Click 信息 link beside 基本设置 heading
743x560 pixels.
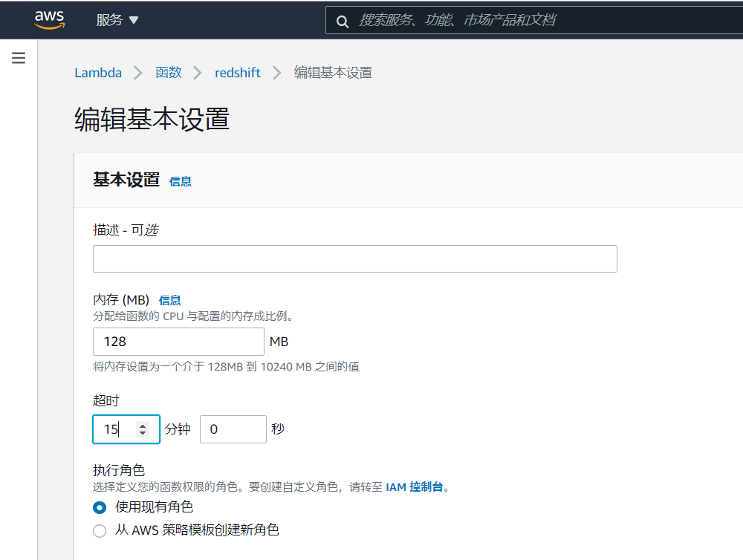coord(180,180)
